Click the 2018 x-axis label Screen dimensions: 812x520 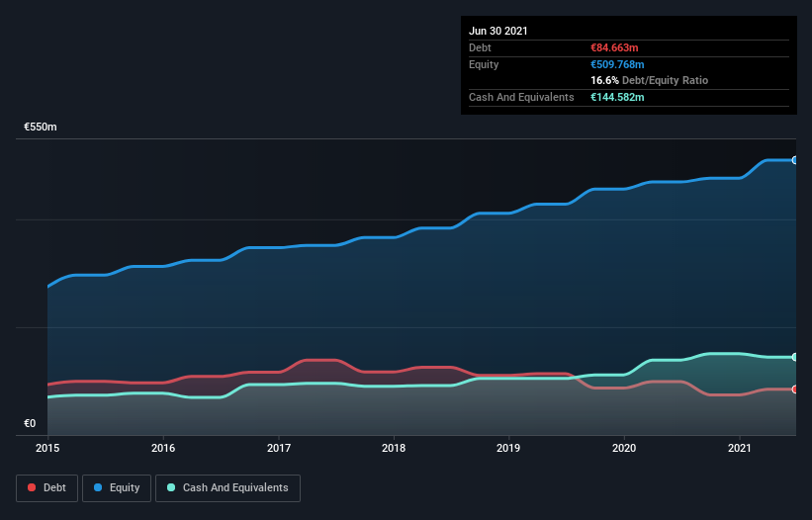coord(394,448)
